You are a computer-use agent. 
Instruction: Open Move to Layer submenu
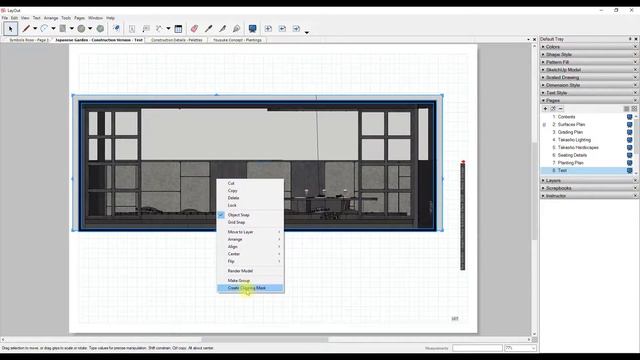click(x=250, y=232)
